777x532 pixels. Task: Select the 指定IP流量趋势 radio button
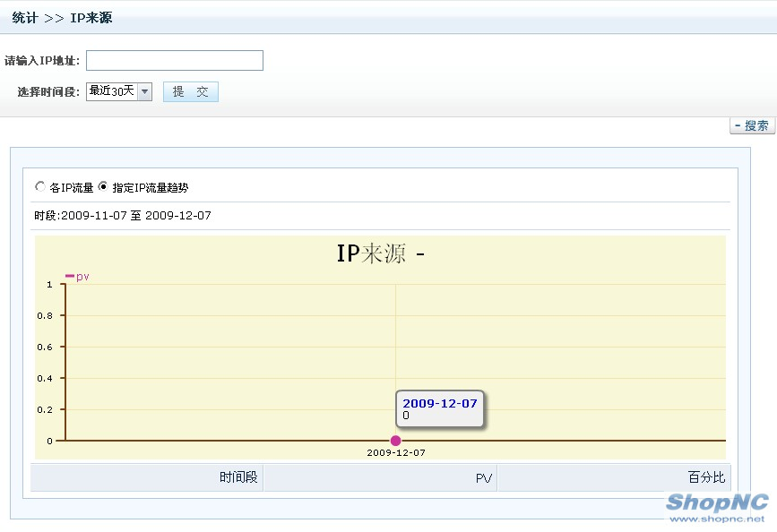click(102, 187)
